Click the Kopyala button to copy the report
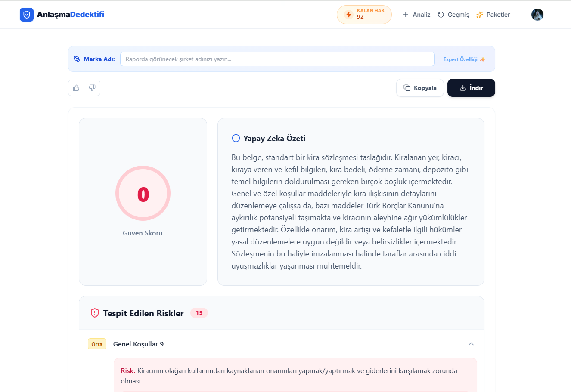 [420, 87]
